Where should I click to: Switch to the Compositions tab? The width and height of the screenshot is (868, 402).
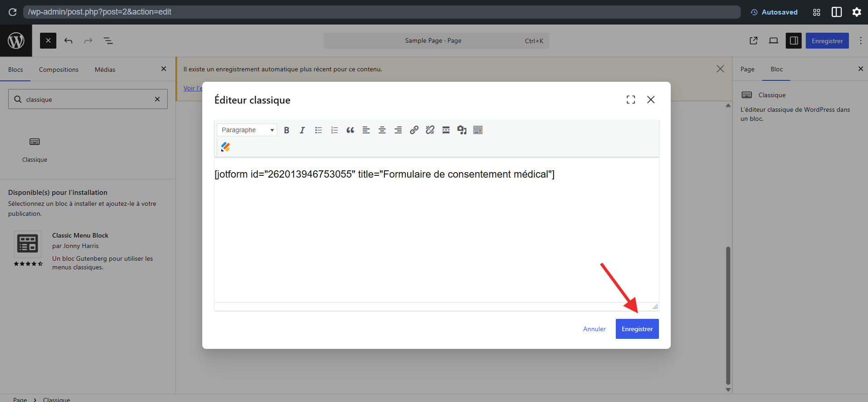59,69
